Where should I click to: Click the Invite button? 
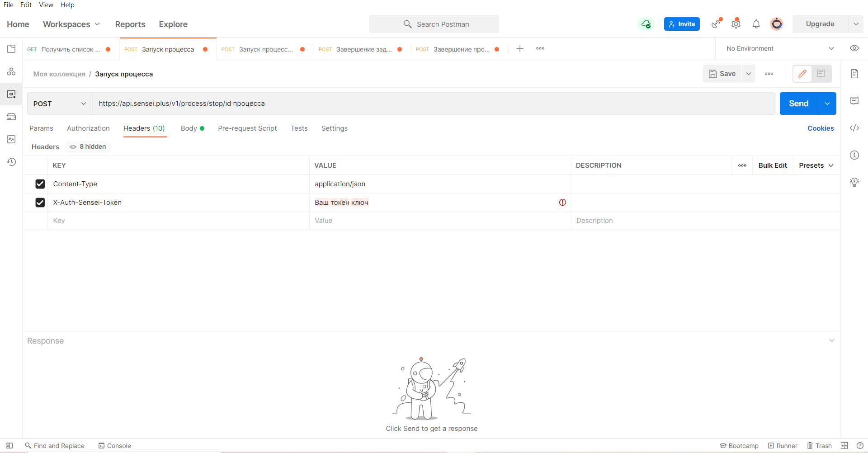pyautogui.click(x=682, y=24)
